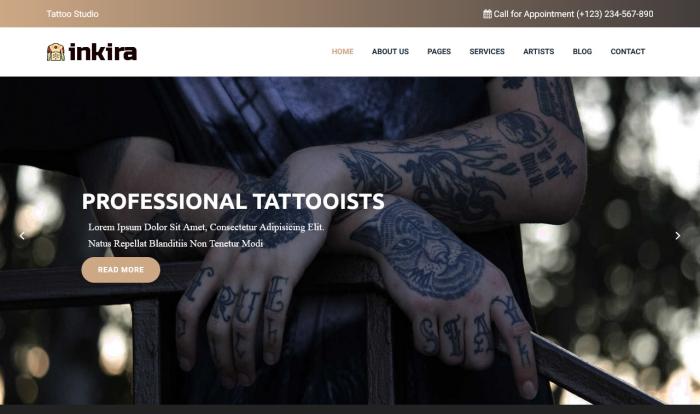Expand the Pages menu
Viewport: 700px width, 414px height.
(x=439, y=51)
